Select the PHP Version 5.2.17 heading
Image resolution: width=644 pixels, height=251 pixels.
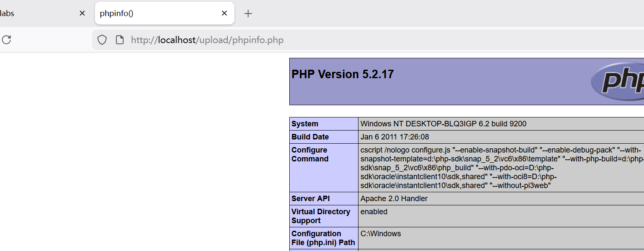[x=342, y=74]
